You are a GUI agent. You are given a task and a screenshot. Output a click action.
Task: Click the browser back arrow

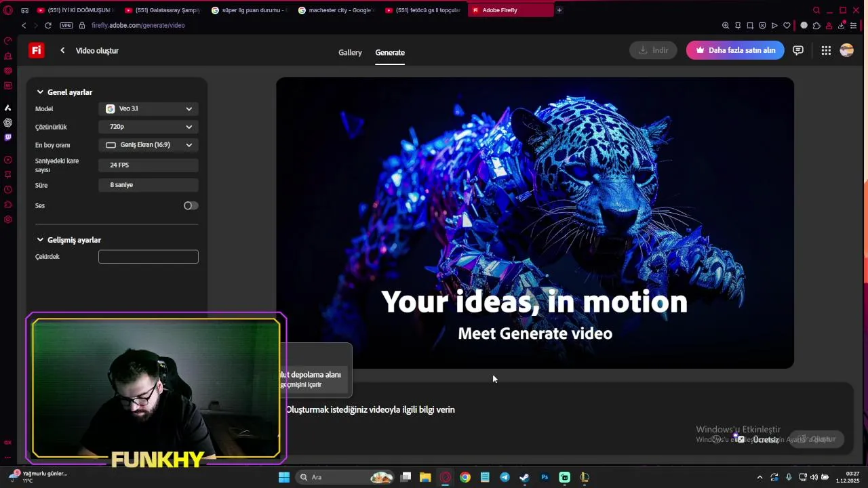pyautogui.click(x=24, y=25)
